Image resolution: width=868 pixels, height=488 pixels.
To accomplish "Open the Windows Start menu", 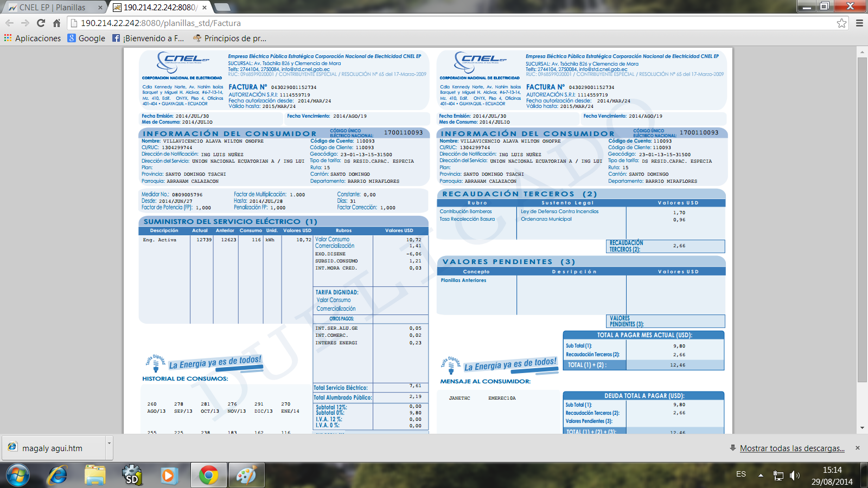I will 17,476.
